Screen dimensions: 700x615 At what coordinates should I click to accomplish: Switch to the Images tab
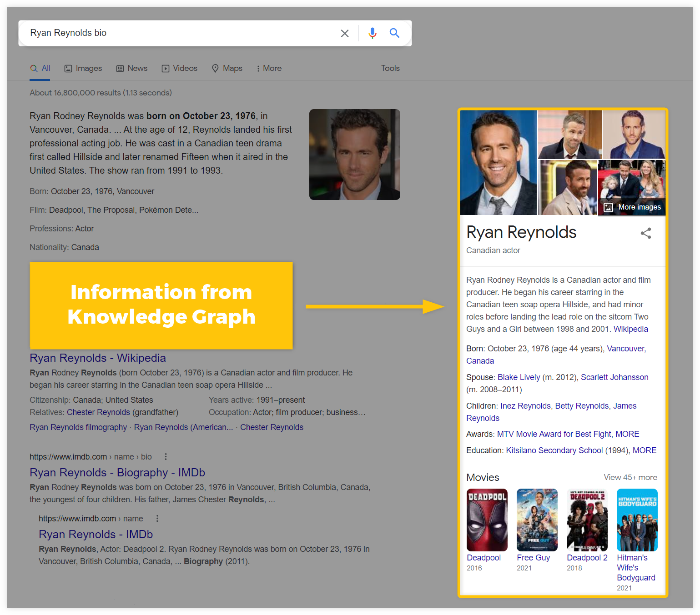click(83, 69)
